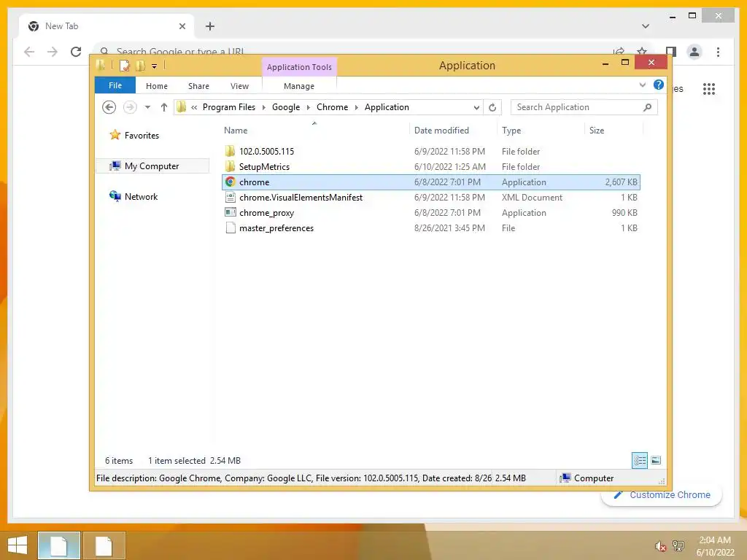Open the File ribbon tab
The image size is (747, 560).
click(x=115, y=86)
